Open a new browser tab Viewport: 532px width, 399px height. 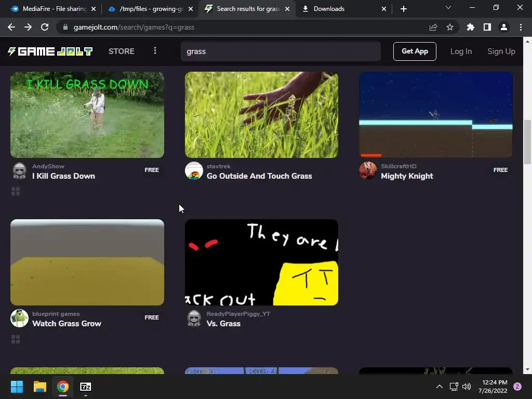tap(403, 9)
